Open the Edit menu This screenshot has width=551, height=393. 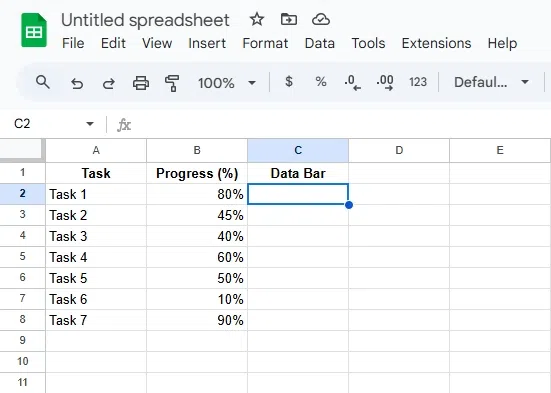[113, 43]
